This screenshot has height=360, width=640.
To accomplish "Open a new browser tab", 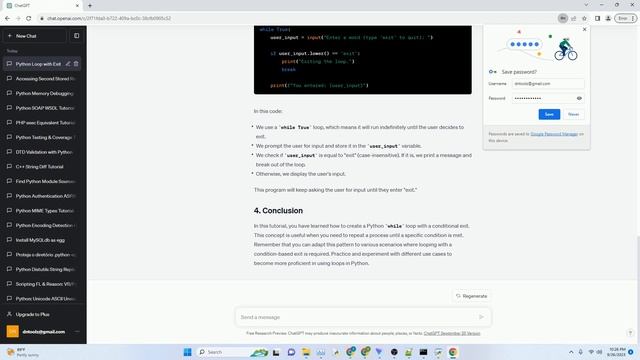I will [x=90, y=6].
